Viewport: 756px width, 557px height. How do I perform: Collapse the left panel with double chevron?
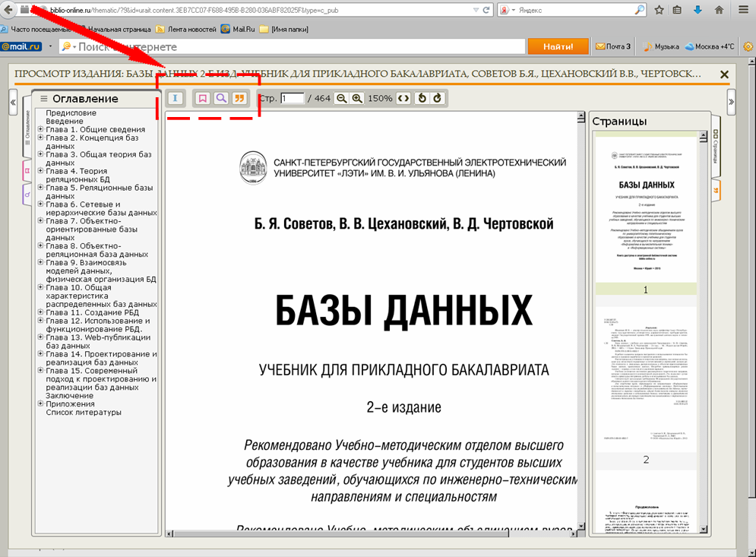[x=13, y=103]
